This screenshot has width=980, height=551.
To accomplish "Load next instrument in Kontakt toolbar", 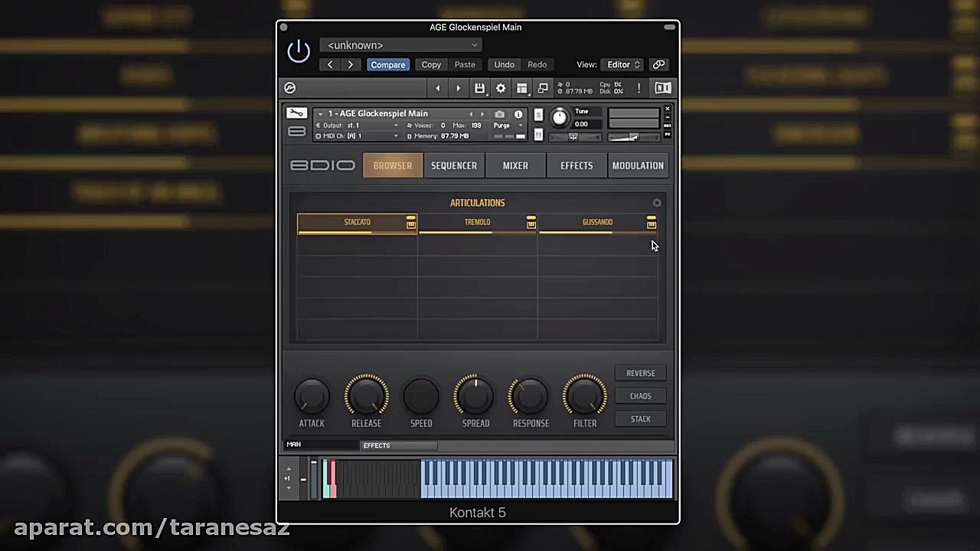I will tap(458, 88).
